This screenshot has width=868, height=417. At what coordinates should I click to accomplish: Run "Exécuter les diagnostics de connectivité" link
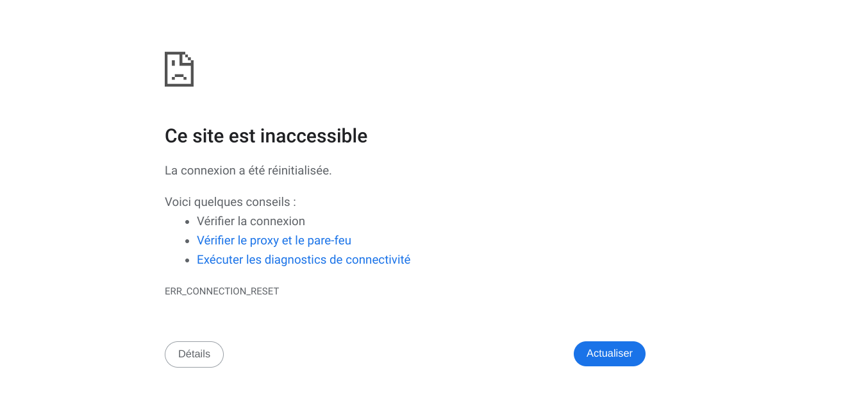303,260
